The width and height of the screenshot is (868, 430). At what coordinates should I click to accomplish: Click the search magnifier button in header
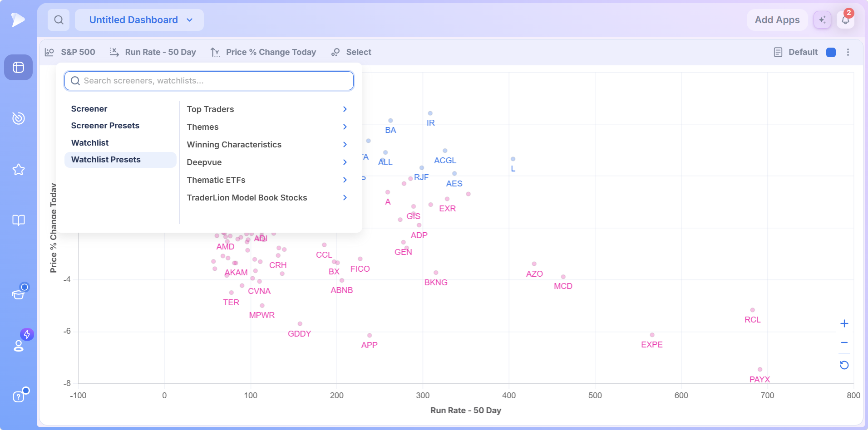(x=59, y=20)
